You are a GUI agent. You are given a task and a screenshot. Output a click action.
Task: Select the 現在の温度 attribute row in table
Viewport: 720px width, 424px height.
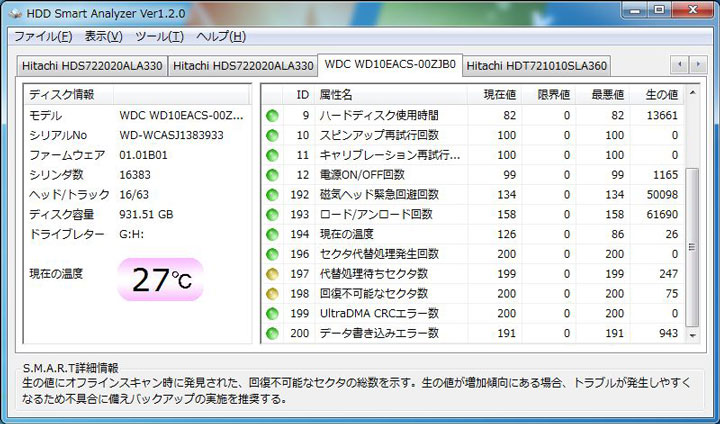[x=473, y=234]
